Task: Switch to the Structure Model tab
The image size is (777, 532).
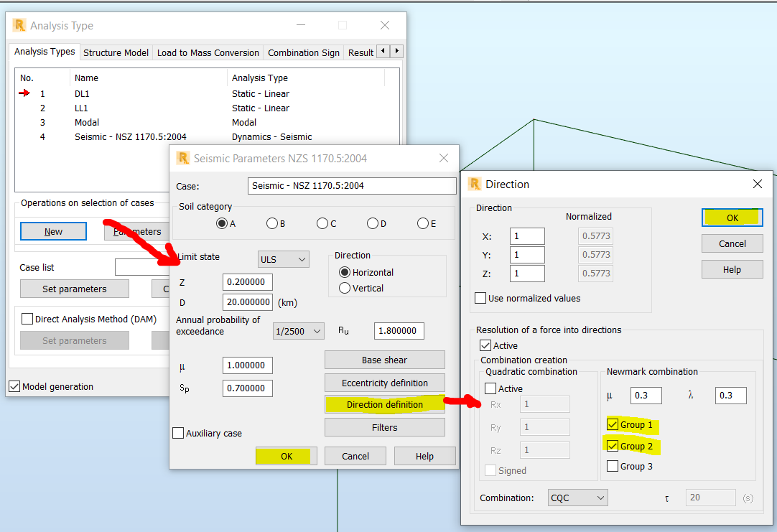Action: pyautogui.click(x=116, y=52)
